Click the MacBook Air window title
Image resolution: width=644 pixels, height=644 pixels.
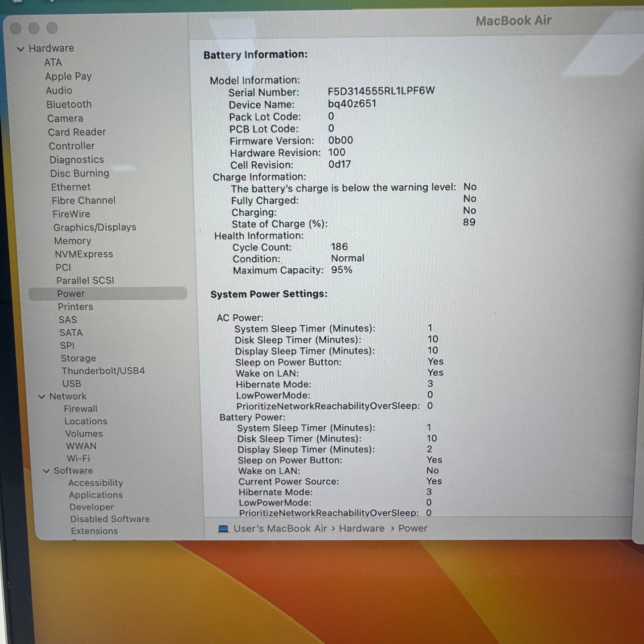coord(514,21)
